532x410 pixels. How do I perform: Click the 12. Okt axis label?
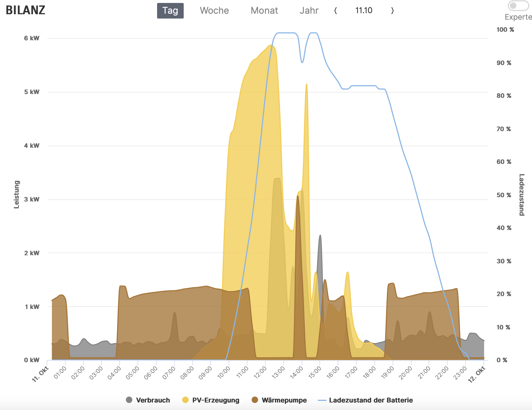click(477, 374)
